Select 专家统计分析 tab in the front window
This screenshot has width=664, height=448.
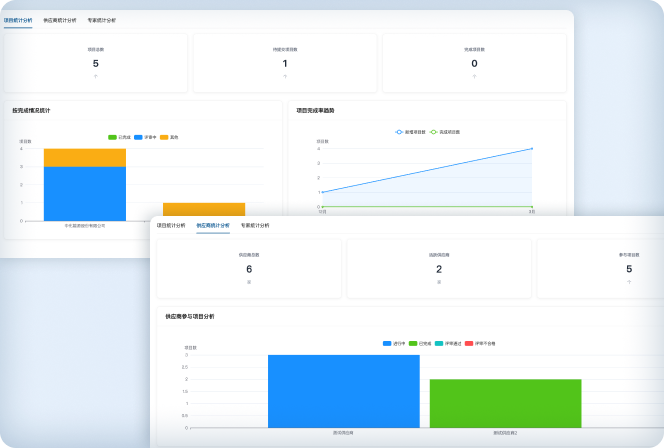coord(254,226)
